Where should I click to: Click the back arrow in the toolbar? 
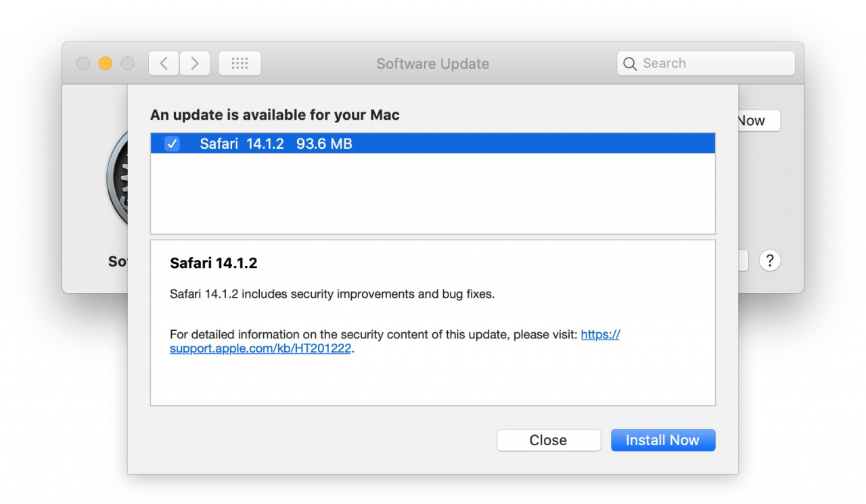(164, 64)
